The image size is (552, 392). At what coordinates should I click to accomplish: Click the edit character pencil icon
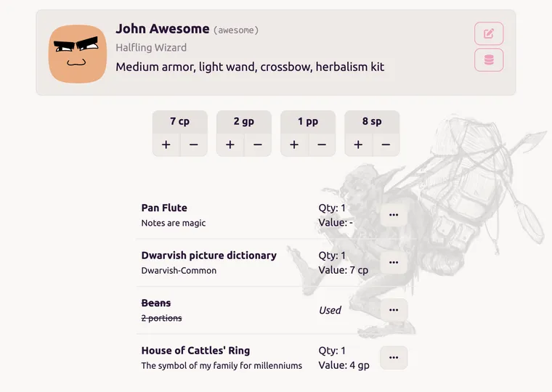[489, 34]
